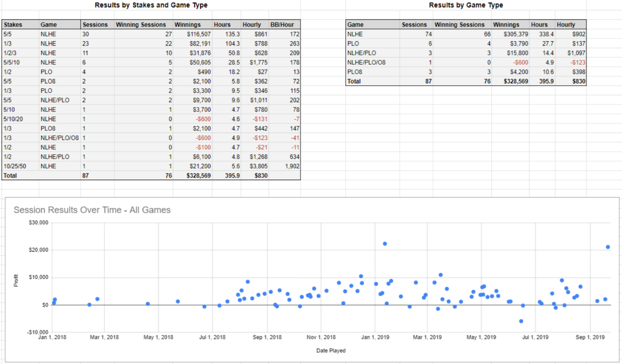The width and height of the screenshot is (622, 364).
Task: Click the highest data point near January 2019
Action: 385,244
